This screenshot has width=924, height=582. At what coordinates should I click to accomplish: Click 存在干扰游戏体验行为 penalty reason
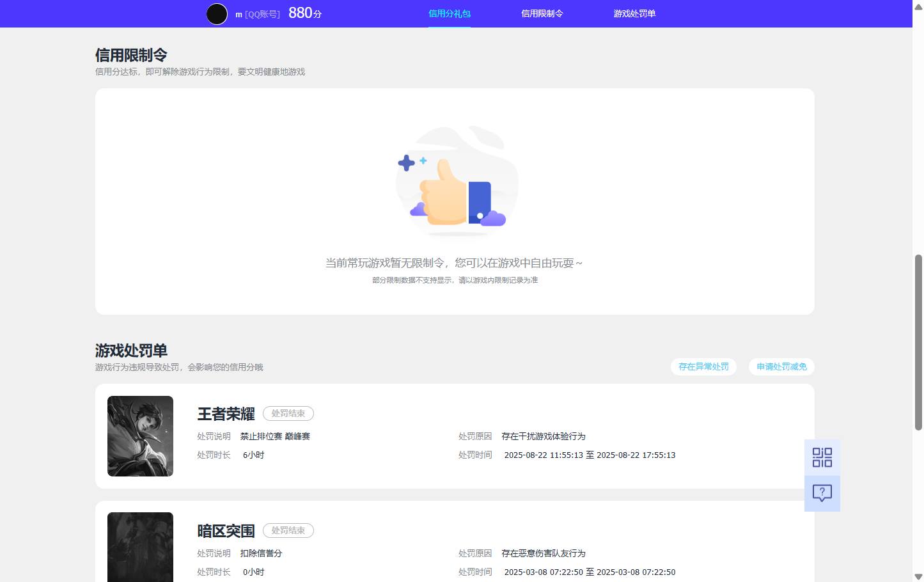point(544,436)
